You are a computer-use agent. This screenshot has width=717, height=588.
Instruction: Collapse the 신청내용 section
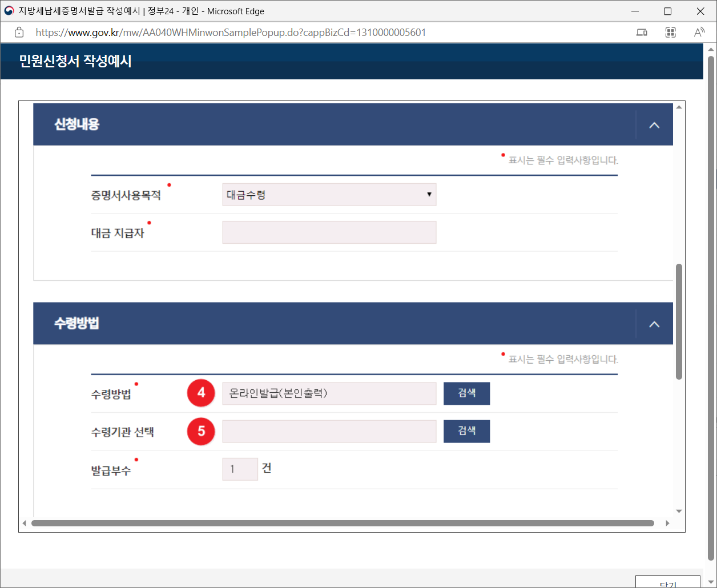[x=654, y=124]
